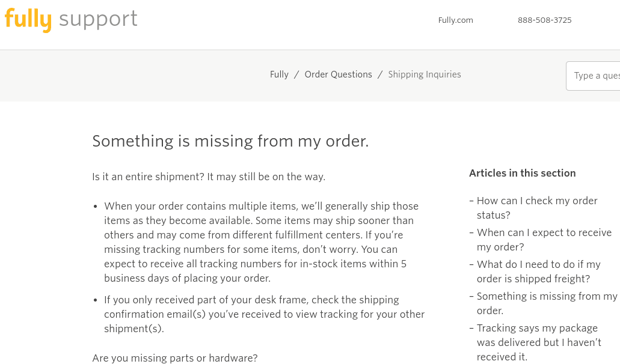
Task: Select the "Shipping Inquiries" breadcrumb
Action: (x=424, y=74)
